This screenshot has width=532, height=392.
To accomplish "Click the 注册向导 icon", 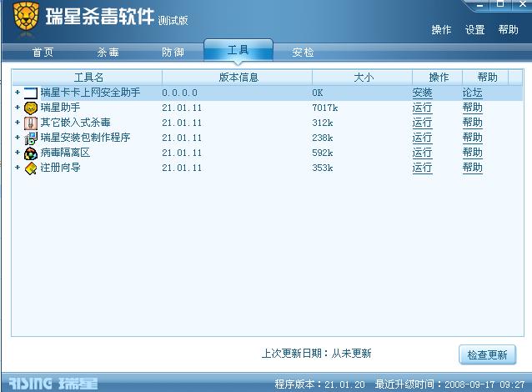I will coord(31,168).
